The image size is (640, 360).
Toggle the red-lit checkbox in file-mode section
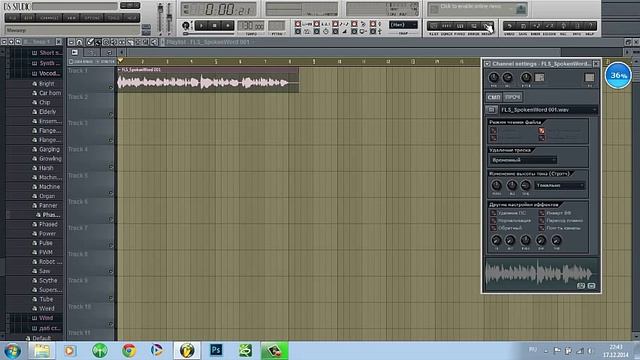click(x=541, y=131)
